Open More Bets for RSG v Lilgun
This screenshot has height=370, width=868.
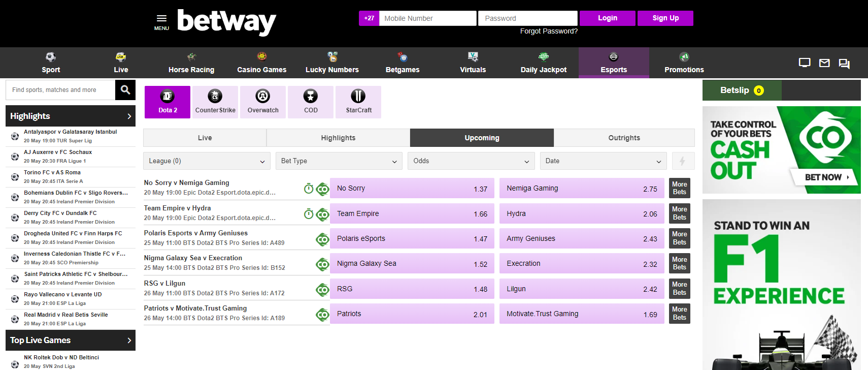click(x=680, y=289)
